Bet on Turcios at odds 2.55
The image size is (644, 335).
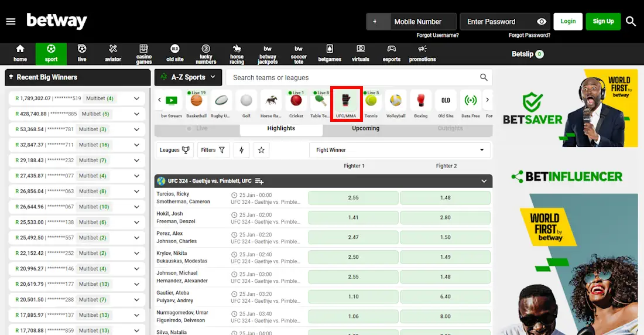click(x=353, y=198)
